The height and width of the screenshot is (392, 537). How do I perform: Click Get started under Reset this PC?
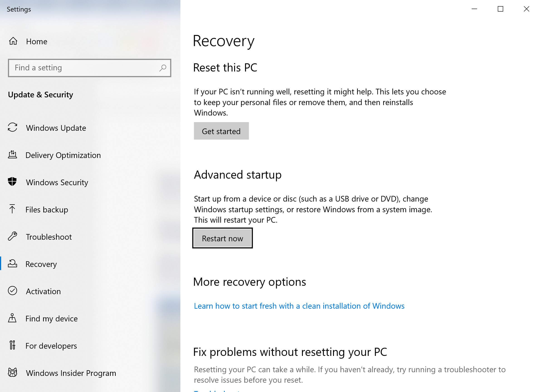pyautogui.click(x=221, y=131)
